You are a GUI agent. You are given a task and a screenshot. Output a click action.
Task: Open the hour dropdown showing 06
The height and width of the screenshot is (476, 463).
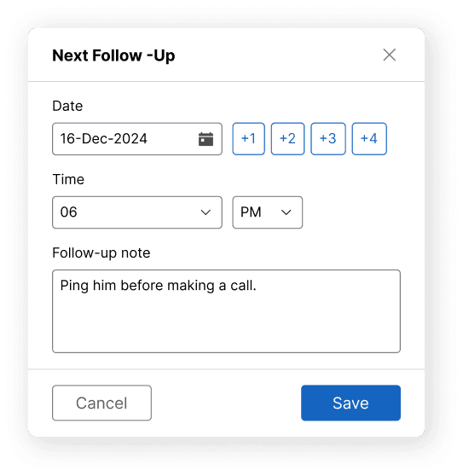[137, 212]
